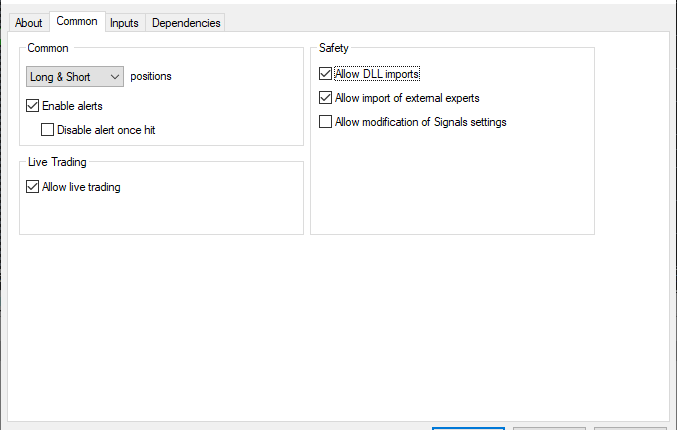Click the Common group box title
The height and width of the screenshot is (430, 677).
click(48, 47)
